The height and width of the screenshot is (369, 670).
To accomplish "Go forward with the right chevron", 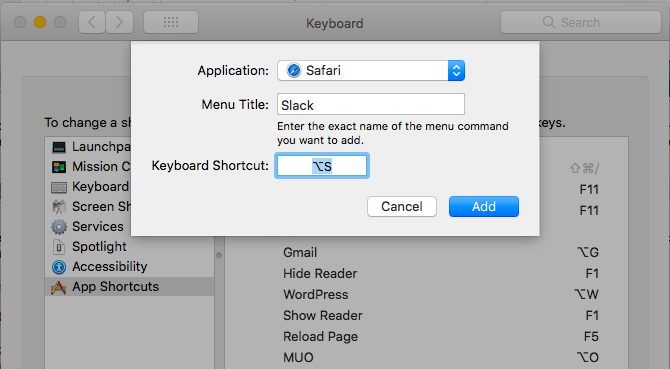I will pos(119,22).
